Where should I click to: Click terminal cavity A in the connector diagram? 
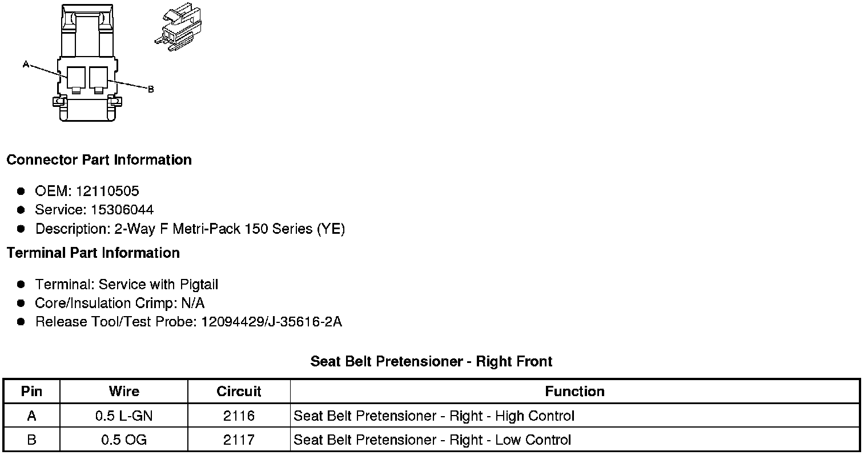click(x=76, y=77)
